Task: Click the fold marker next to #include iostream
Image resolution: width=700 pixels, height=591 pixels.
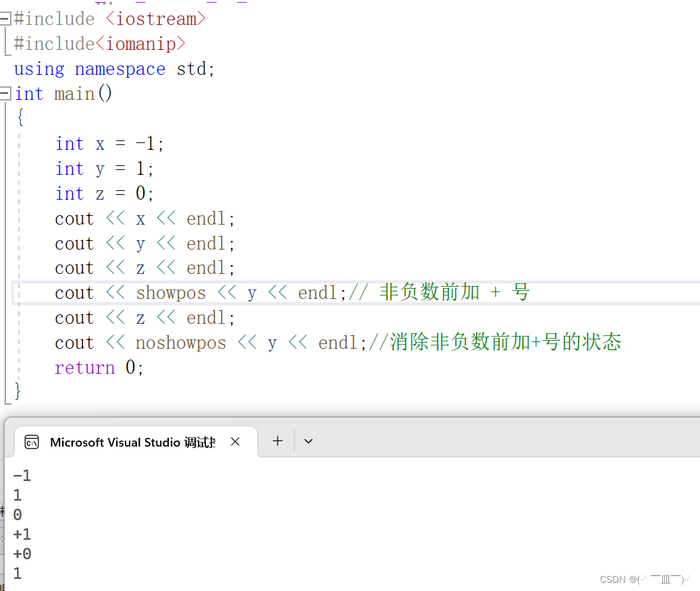Action: click(x=6, y=18)
